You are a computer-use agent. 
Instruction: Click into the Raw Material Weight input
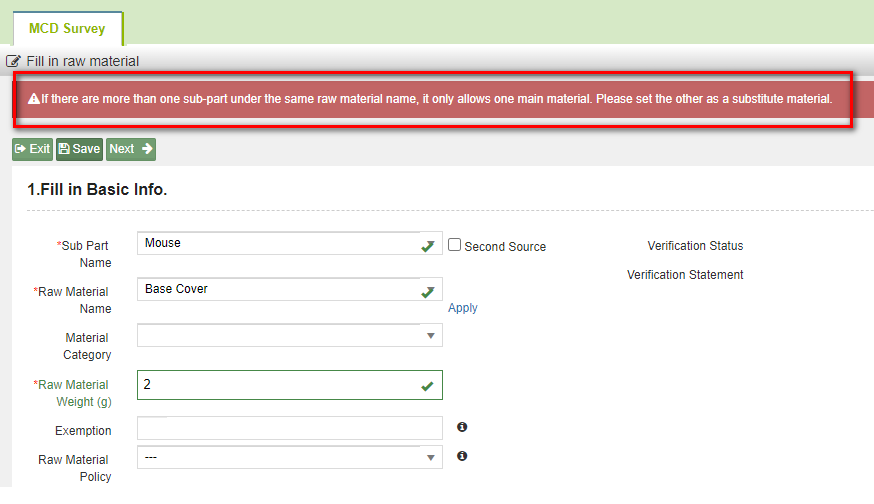pos(290,385)
